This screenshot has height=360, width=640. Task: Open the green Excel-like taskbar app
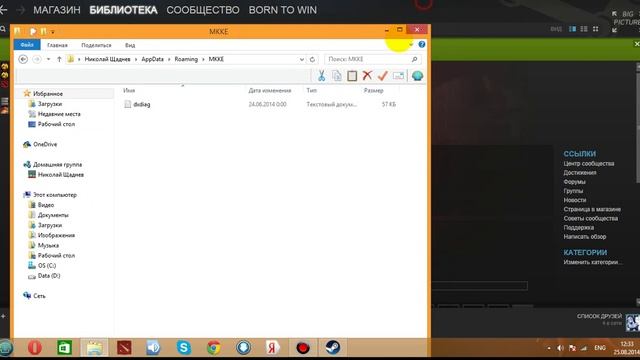(64, 348)
